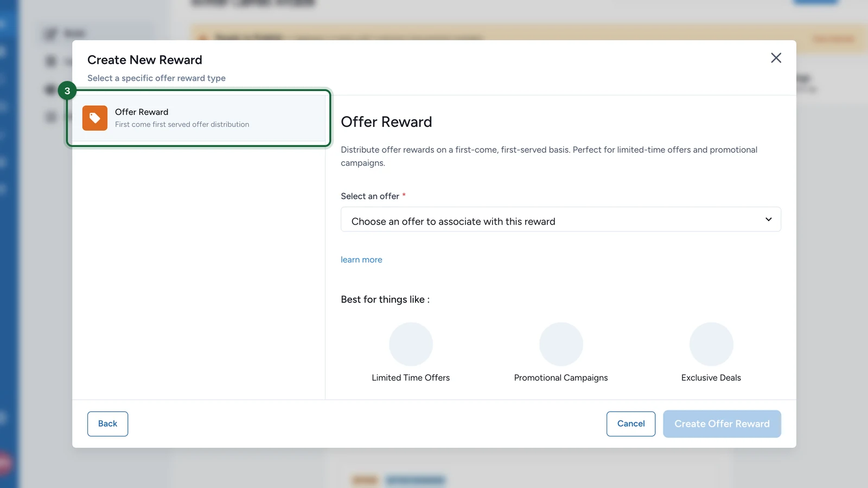Cancel the reward creation

click(631, 423)
